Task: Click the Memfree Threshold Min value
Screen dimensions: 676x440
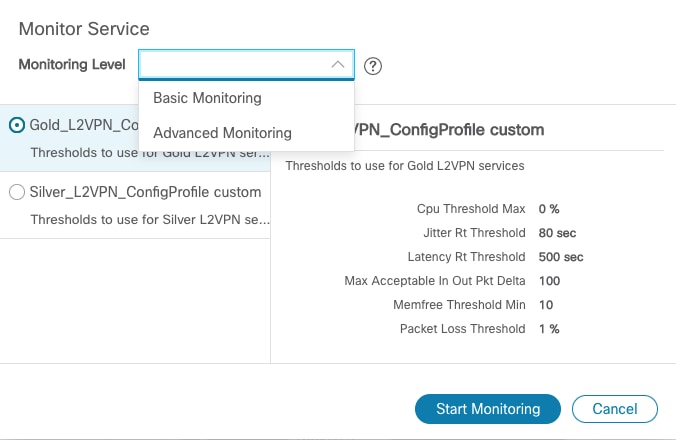Action: [x=546, y=305]
